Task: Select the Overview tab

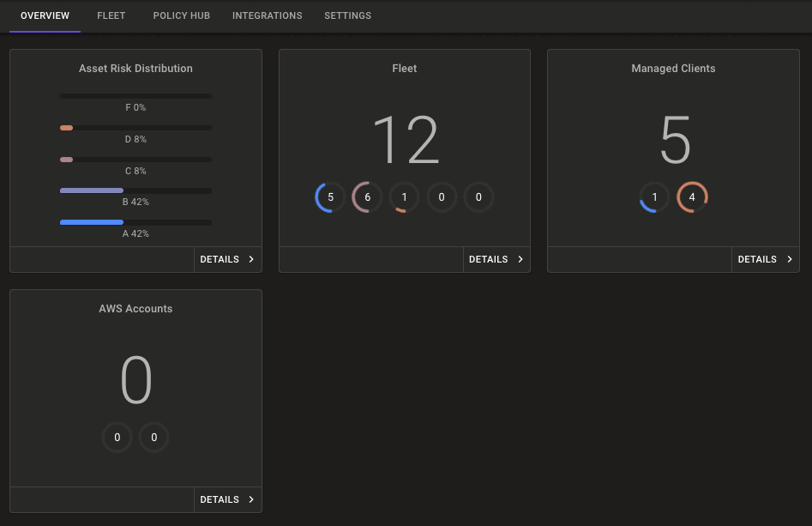Action: point(45,15)
